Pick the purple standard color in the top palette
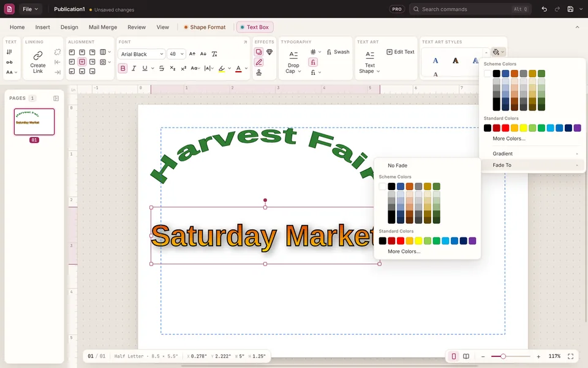This screenshot has height=368, width=588. click(577, 128)
